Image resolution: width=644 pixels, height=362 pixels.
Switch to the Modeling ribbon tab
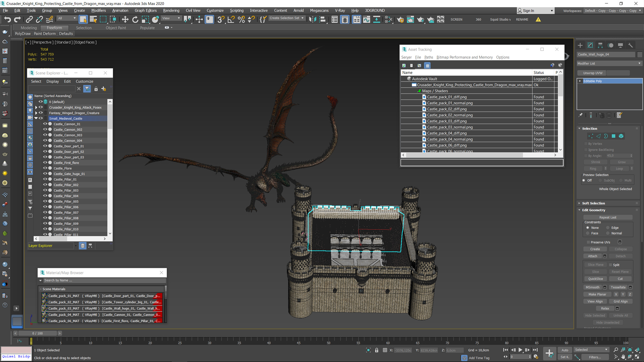pos(29,28)
